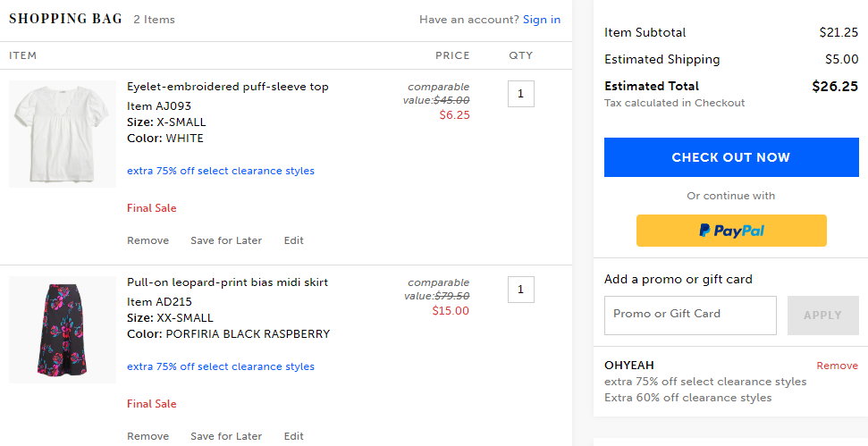Save the midi skirt for later
This screenshot has height=446, width=868.
tap(226, 436)
